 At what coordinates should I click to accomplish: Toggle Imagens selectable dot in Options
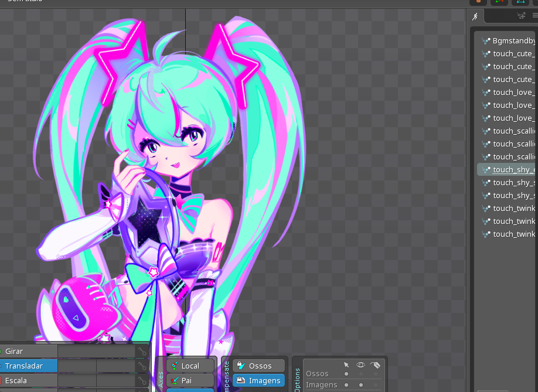pos(346,385)
